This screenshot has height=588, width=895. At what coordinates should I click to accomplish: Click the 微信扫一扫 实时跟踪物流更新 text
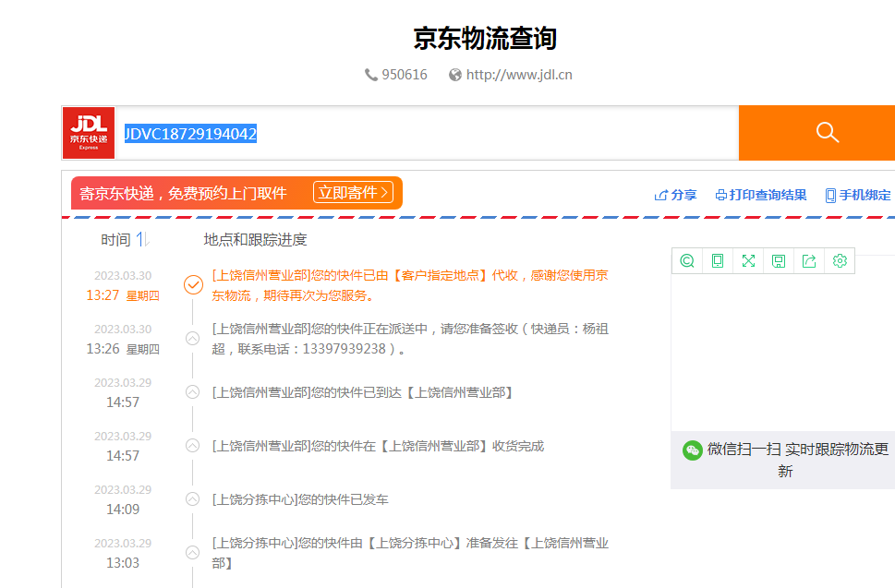[798, 460]
